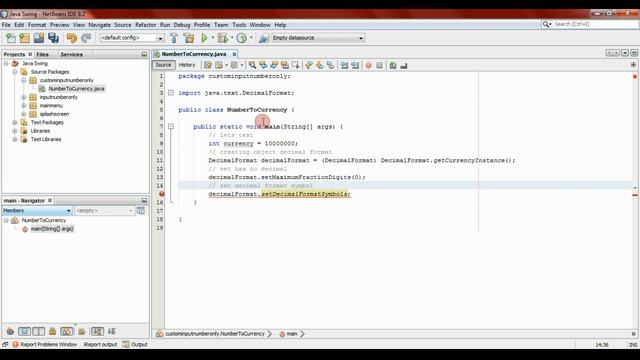
Task: Click the Redo toolbar icon
Action: 86,38
